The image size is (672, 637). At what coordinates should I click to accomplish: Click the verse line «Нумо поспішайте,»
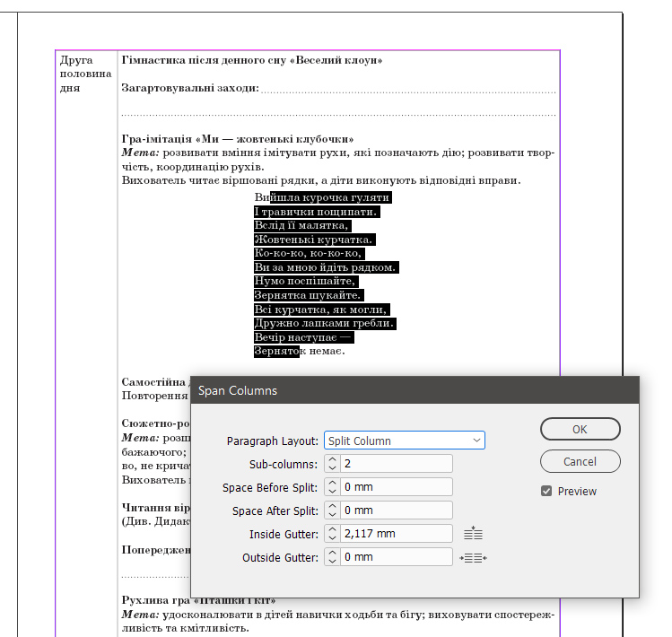coord(305,281)
